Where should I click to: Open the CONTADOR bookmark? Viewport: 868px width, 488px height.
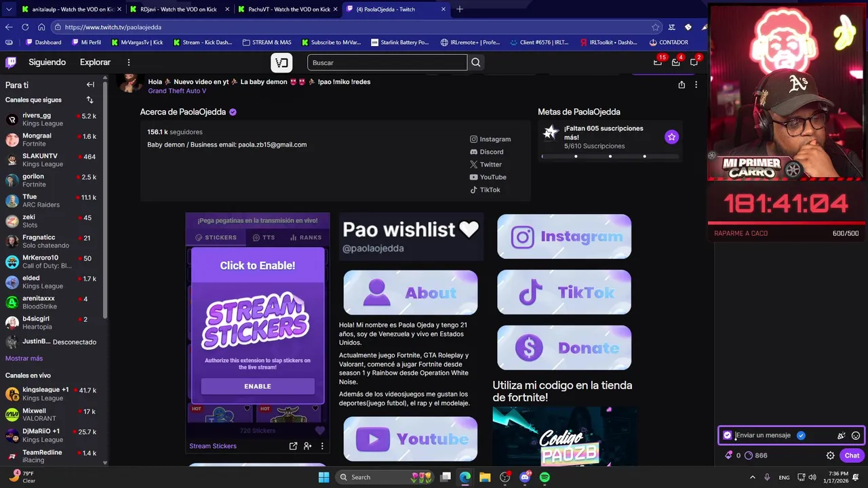(x=669, y=42)
